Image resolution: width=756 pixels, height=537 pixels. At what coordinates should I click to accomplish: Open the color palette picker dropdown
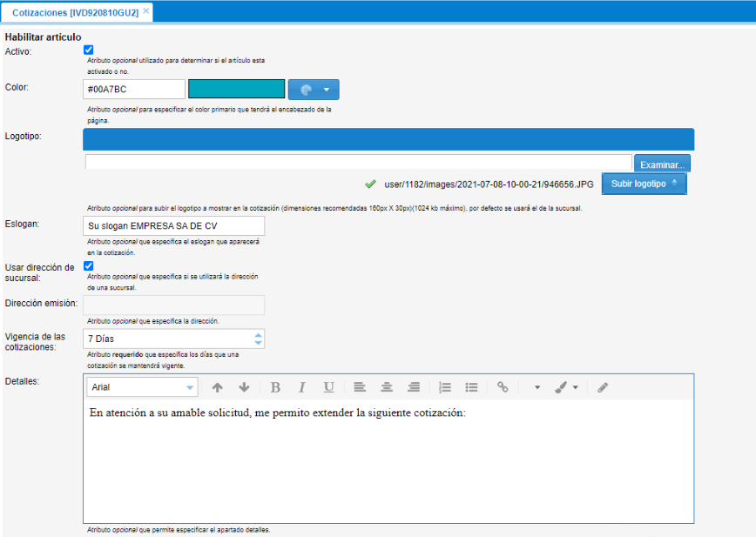click(314, 90)
